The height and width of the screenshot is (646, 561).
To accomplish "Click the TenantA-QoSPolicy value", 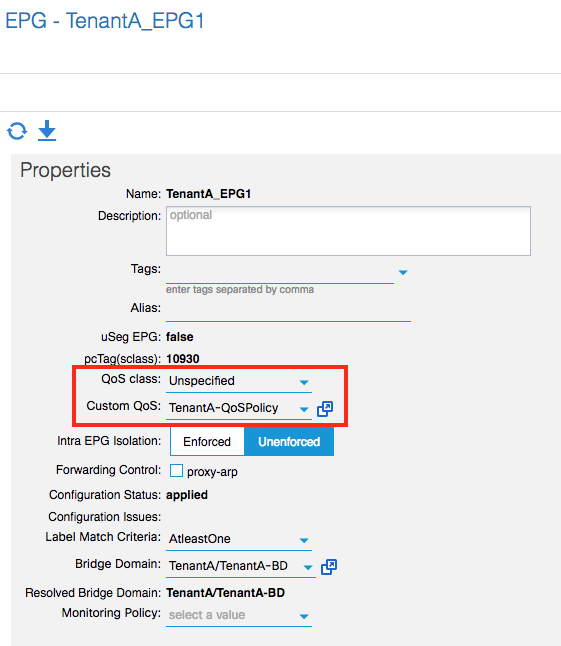I will coord(224,408).
